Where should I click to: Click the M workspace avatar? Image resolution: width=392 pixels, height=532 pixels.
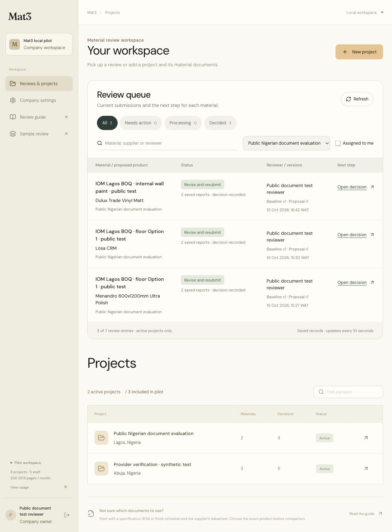point(15,44)
